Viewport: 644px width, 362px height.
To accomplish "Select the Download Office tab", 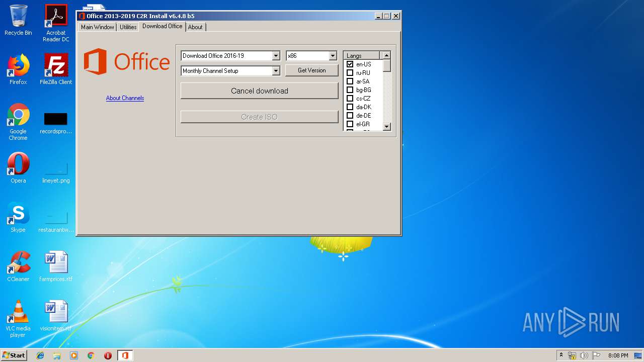I will pyautogui.click(x=163, y=26).
